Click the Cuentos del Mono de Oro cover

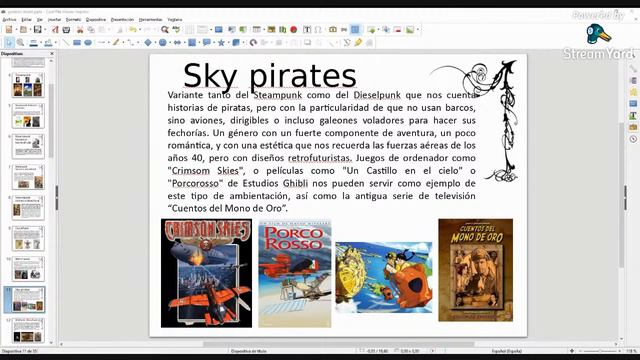pos(476,270)
